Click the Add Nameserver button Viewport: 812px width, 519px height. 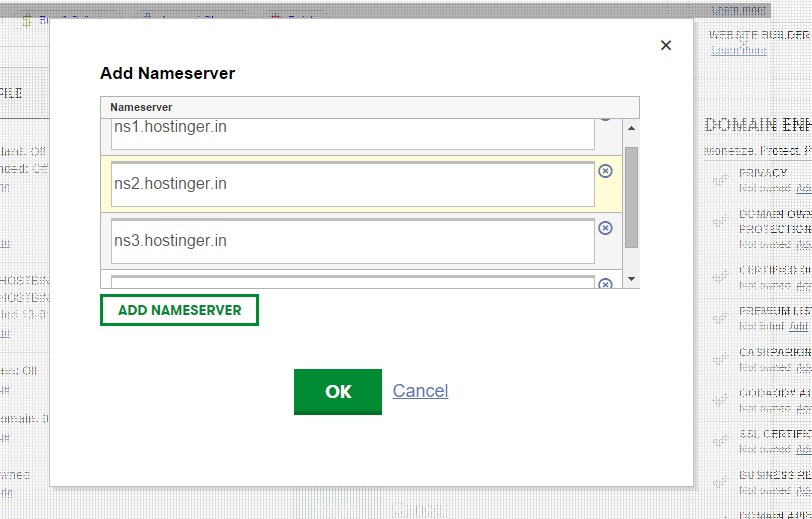click(179, 310)
